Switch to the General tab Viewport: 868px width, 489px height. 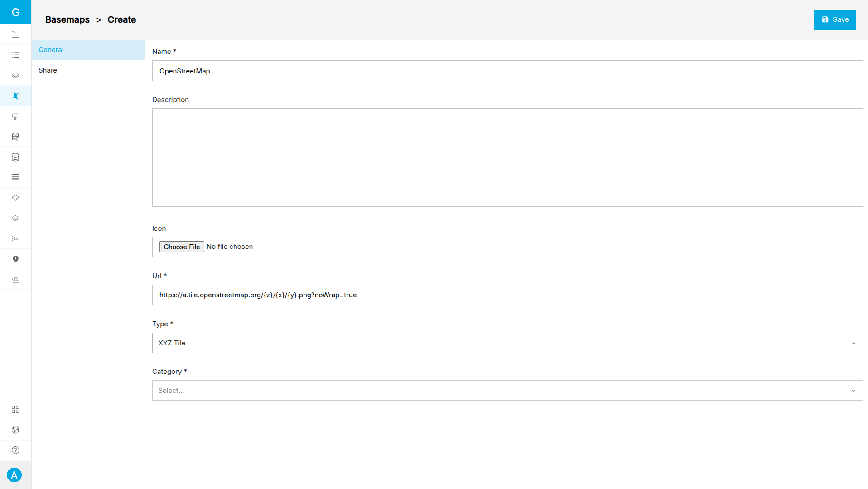click(x=51, y=50)
